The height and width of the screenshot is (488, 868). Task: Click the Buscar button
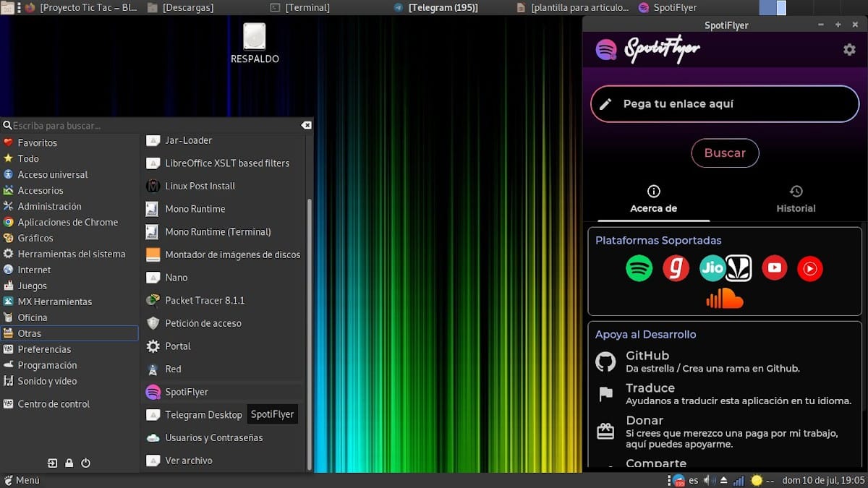[725, 153]
